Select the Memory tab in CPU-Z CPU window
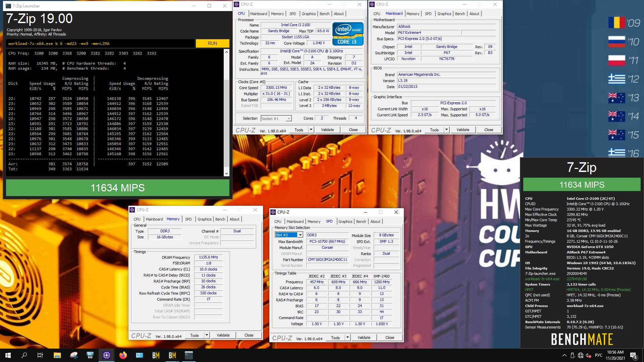Viewport: 644px width, 362px height. (x=277, y=14)
